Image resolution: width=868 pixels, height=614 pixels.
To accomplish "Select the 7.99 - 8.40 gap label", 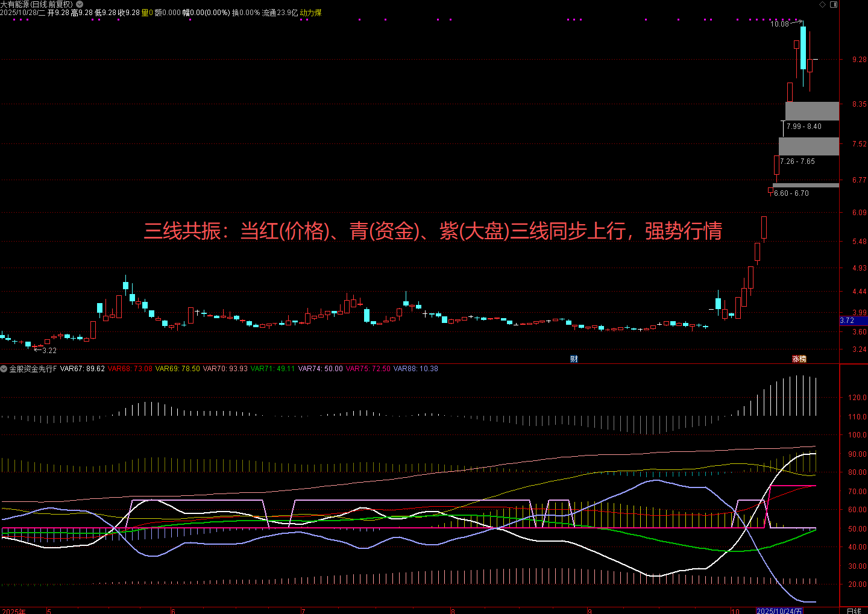I will point(804,127).
